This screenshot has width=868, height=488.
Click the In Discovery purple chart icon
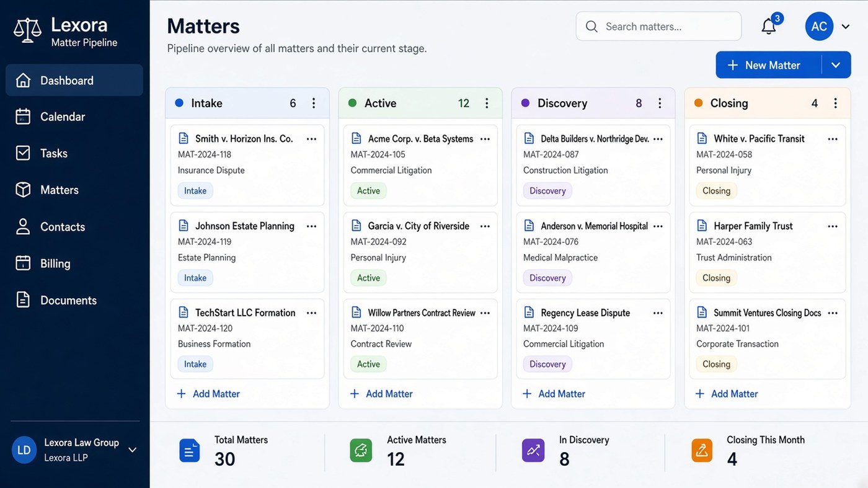(x=533, y=450)
